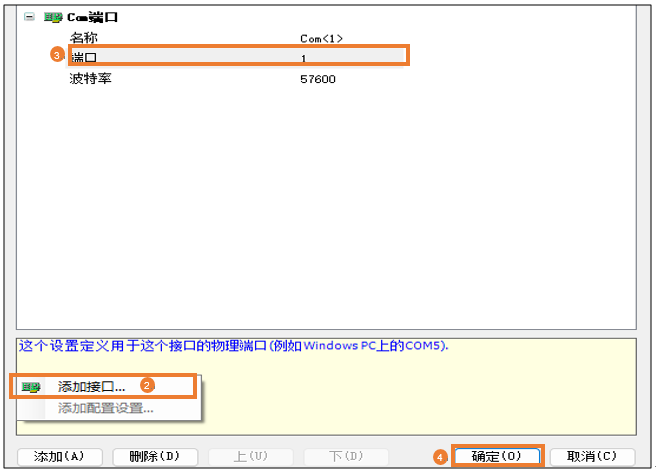Click the orange step 3 marker
656x474 pixels.
56,56
